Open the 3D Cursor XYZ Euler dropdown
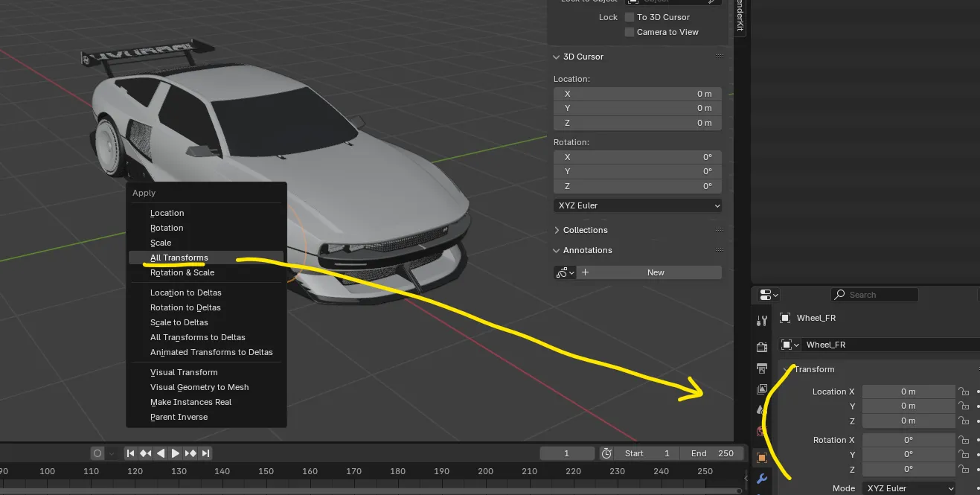Viewport: 980px width, 495px height. pos(638,205)
